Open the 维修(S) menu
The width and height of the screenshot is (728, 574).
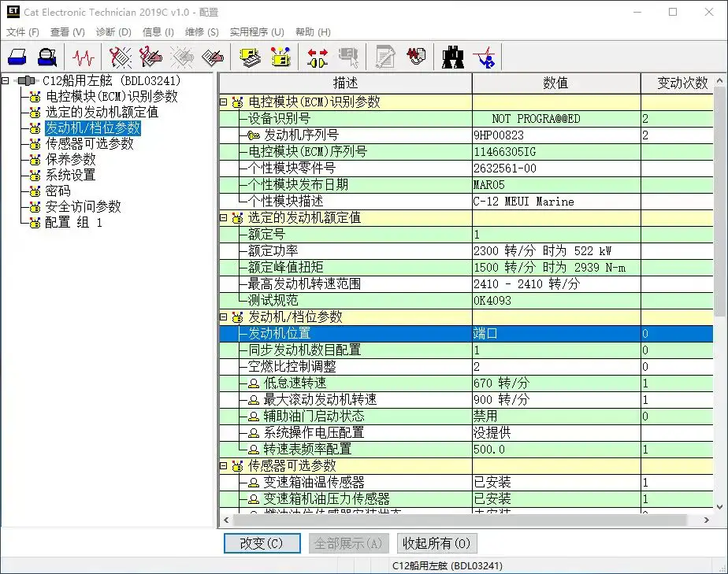tap(202, 32)
